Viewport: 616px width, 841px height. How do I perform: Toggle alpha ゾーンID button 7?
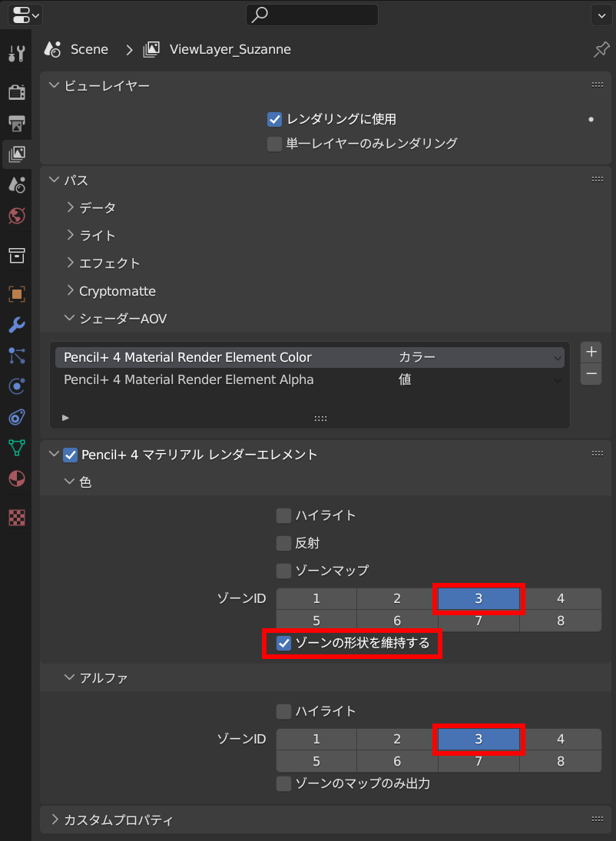(x=479, y=762)
